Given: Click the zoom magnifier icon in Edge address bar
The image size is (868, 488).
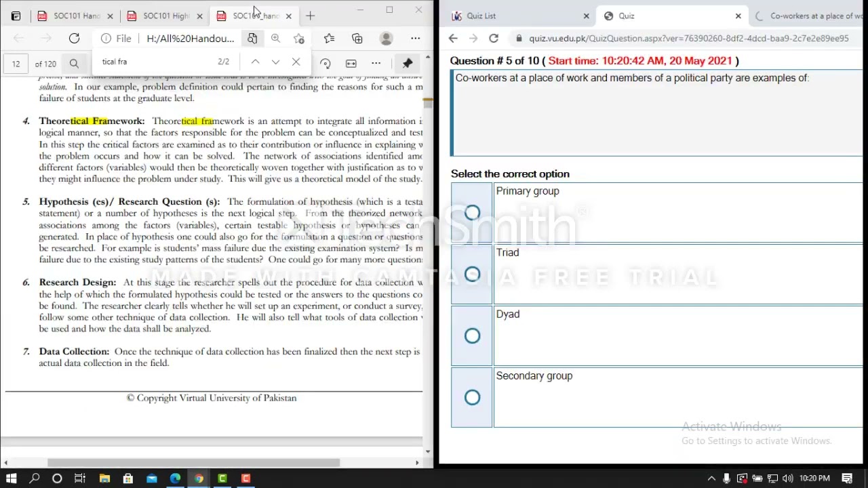Looking at the screenshot, I should tap(275, 39).
